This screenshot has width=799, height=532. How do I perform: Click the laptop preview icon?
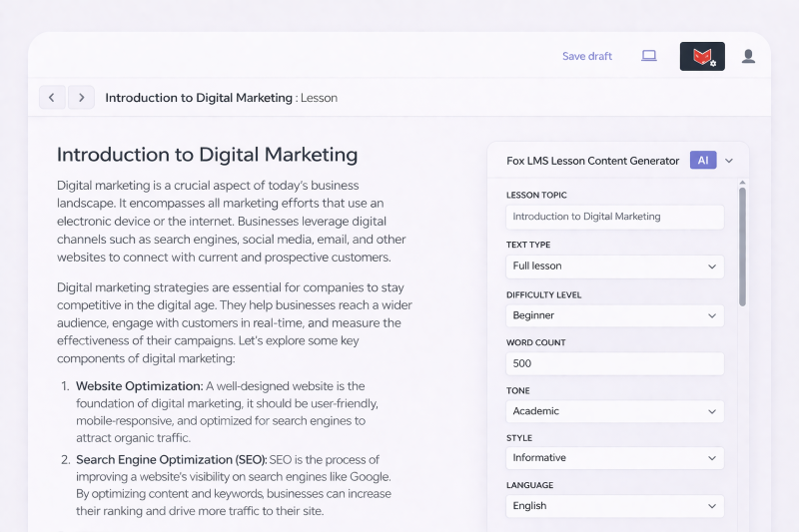click(x=648, y=56)
